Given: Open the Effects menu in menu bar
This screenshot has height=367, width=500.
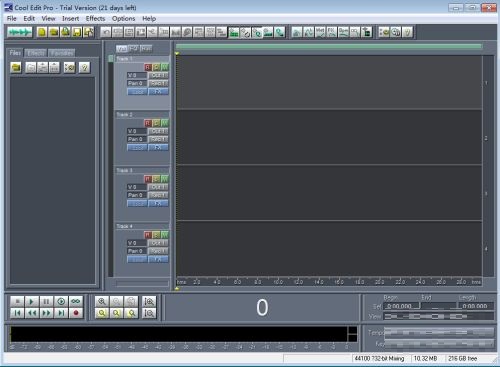Looking at the screenshot, I should coord(95,19).
